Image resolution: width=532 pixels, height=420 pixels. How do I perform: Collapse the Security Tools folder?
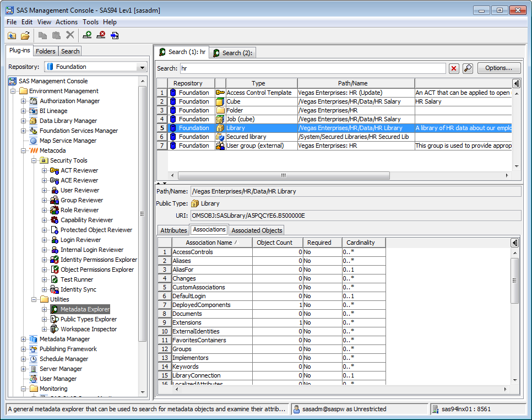[34, 160]
